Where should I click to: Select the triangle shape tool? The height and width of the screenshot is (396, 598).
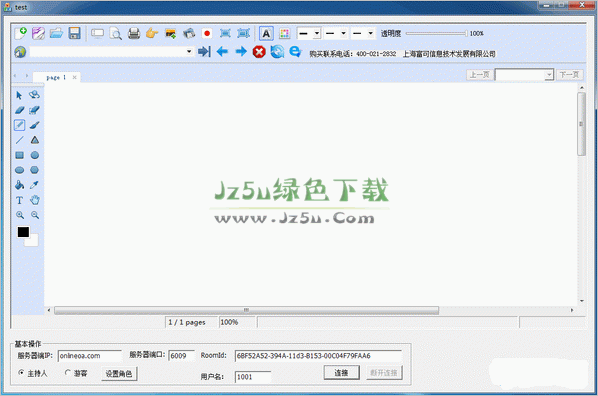click(35, 140)
